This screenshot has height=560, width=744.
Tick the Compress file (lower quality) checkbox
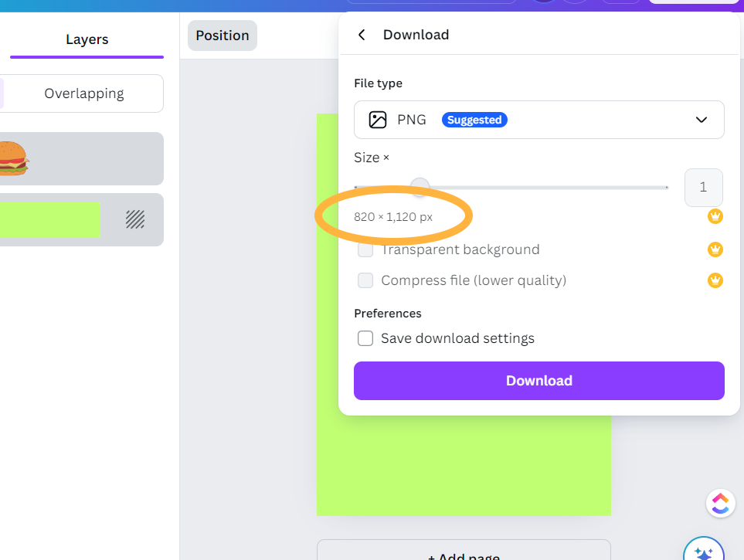point(365,280)
